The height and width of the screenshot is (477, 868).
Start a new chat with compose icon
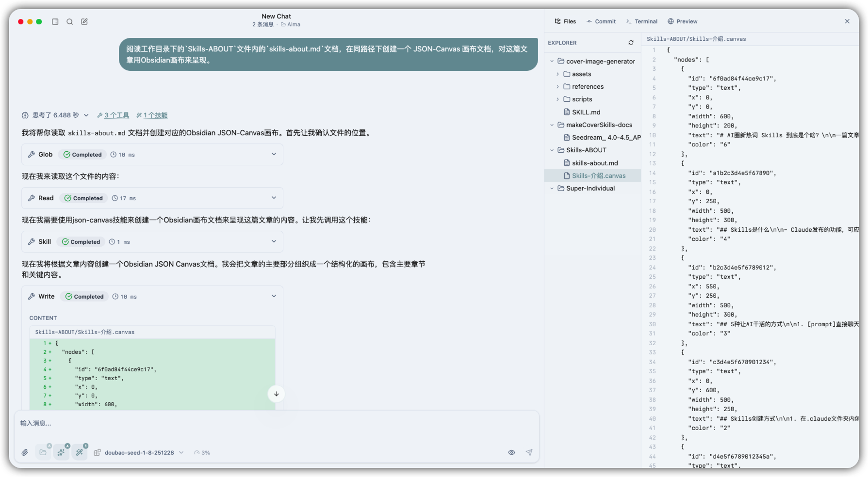click(84, 22)
